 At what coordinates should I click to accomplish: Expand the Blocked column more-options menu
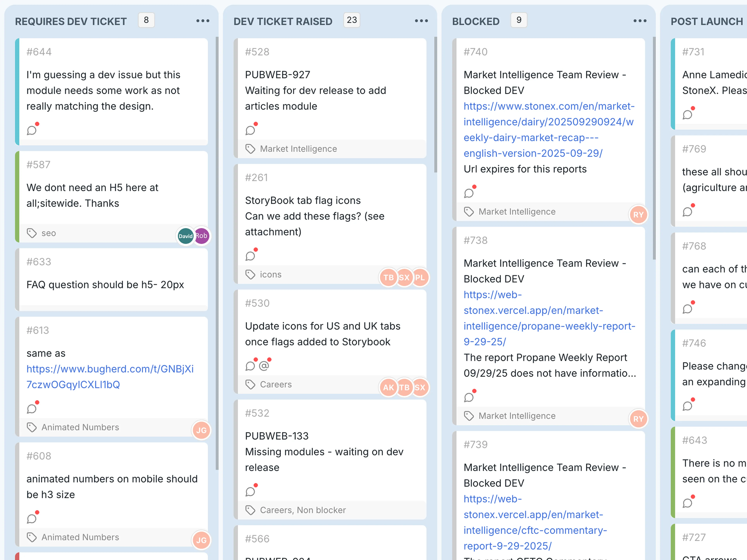640,21
